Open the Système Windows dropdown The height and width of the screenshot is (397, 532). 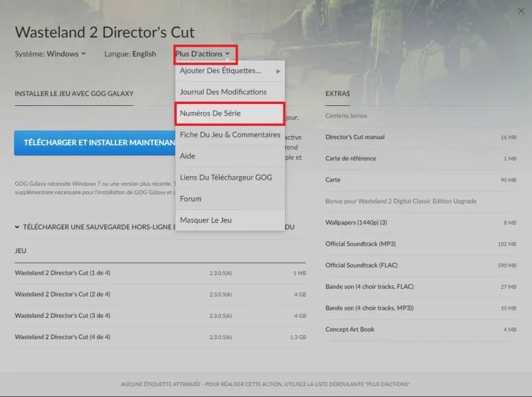pos(65,54)
